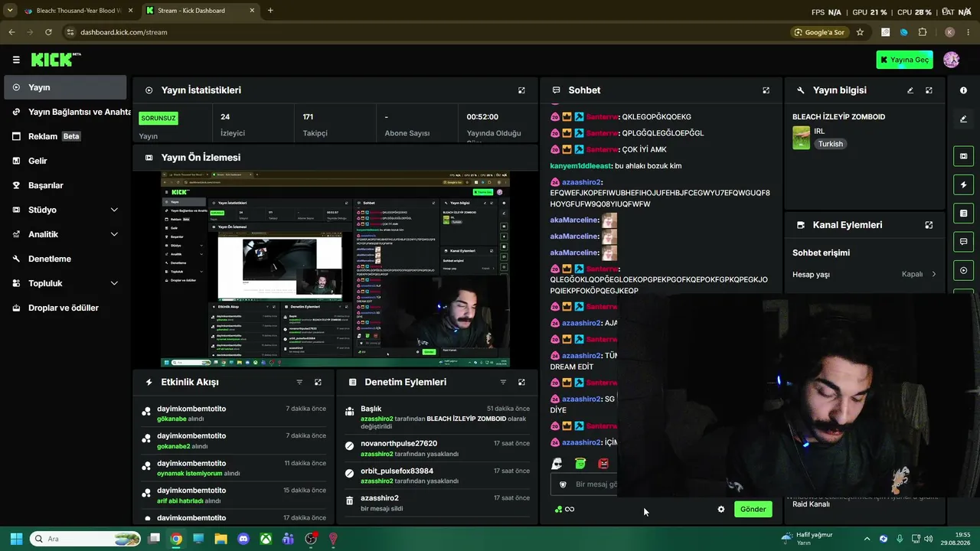The height and width of the screenshot is (551, 980).
Task: Click the chat bubble icon in right rail
Action: [963, 242]
